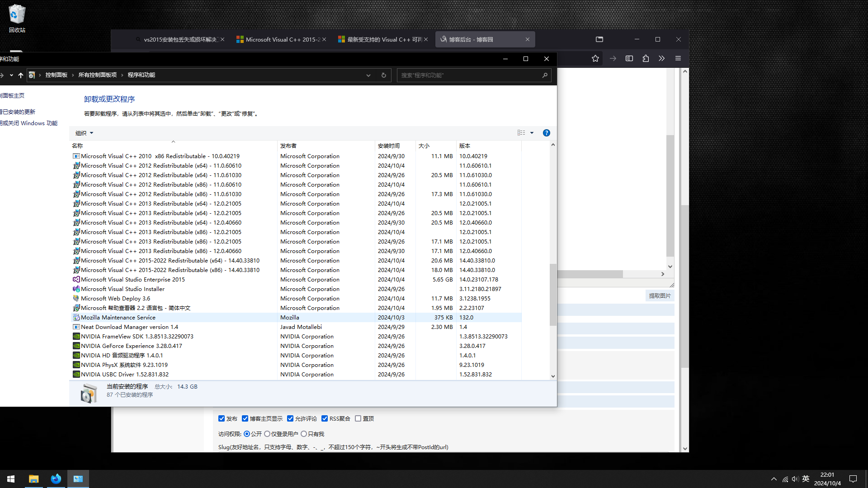Toggle the 博客主页显示 checkbox
Viewport: 868px width, 488px height.
(245, 418)
